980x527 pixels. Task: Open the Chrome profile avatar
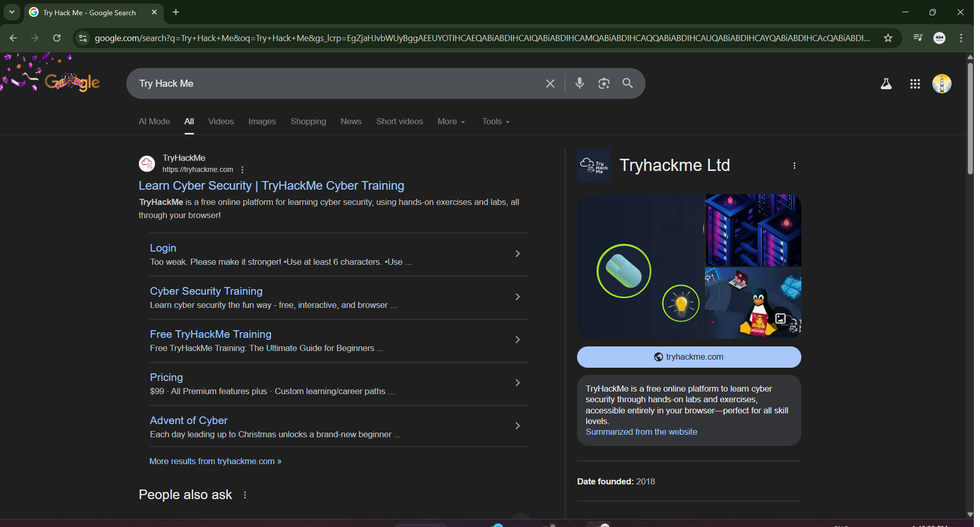(939, 38)
